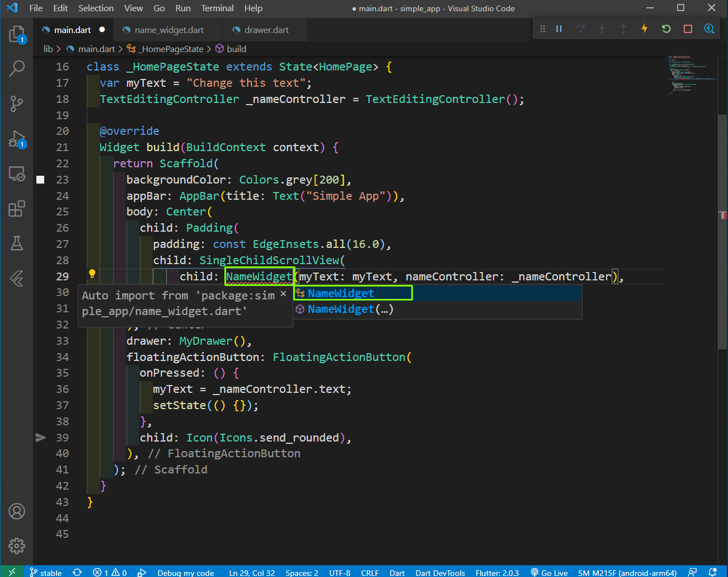Click the lightbulb quick fix icon

coord(92,274)
